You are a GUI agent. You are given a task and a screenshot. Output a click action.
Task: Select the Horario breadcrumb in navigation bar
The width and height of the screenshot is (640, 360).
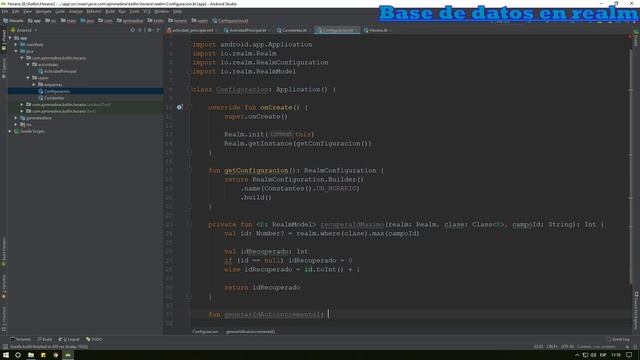pyautogui.click(x=13, y=20)
